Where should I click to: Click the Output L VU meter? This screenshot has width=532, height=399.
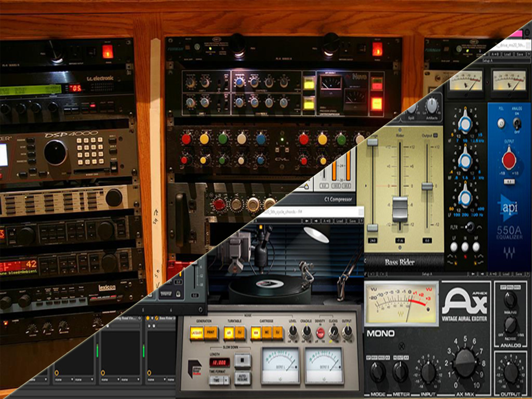pyautogui.click(x=280, y=365)
